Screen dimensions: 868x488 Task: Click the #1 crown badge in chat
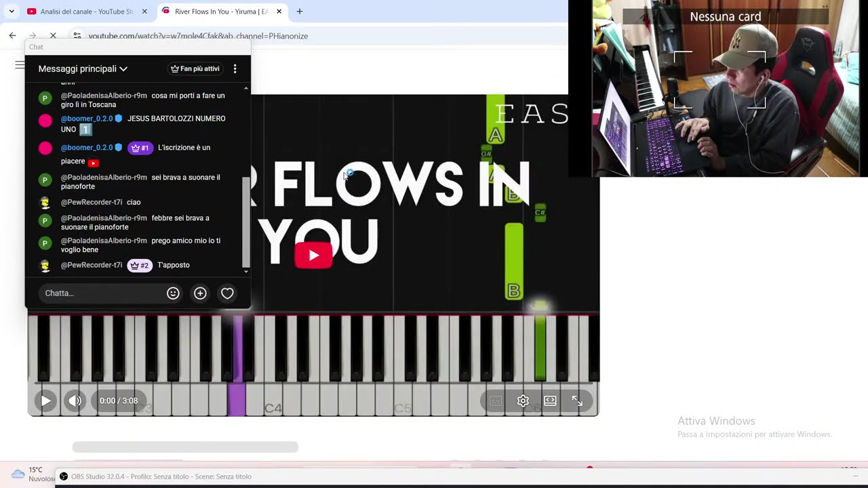140,148
